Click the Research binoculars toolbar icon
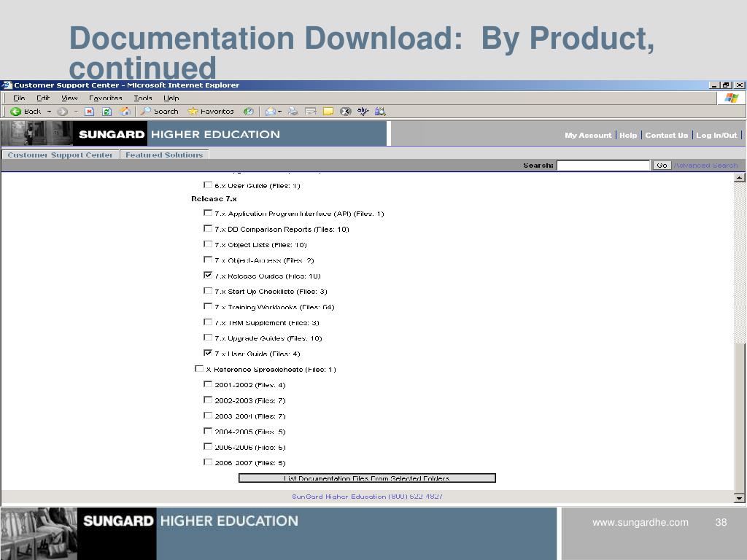 click(380, 112)
